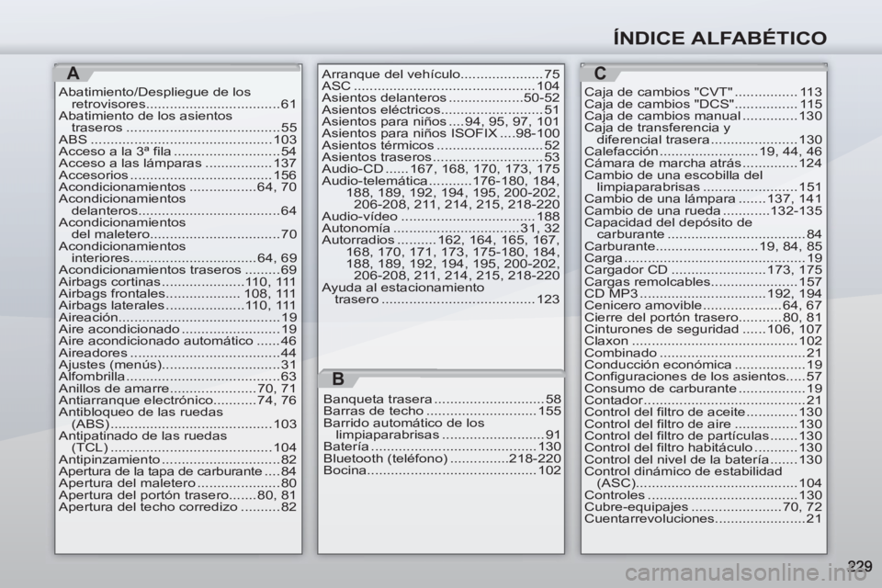Viewport: 882px width, 588px height.
Task: Click the 'Aireadores' entry
Action: click(x=177, y=353)
